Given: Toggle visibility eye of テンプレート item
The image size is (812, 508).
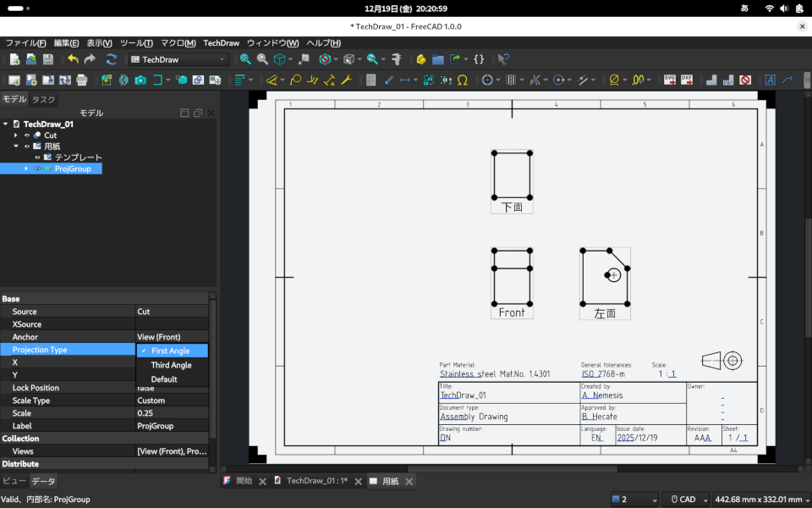Looking at the screenshot, I should [37, 157].
